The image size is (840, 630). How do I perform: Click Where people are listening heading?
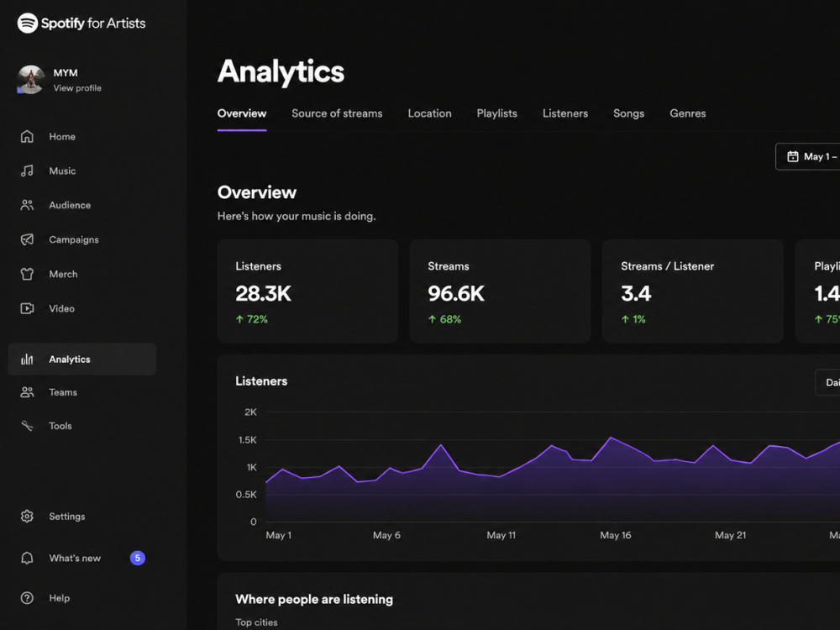[314, 600]
